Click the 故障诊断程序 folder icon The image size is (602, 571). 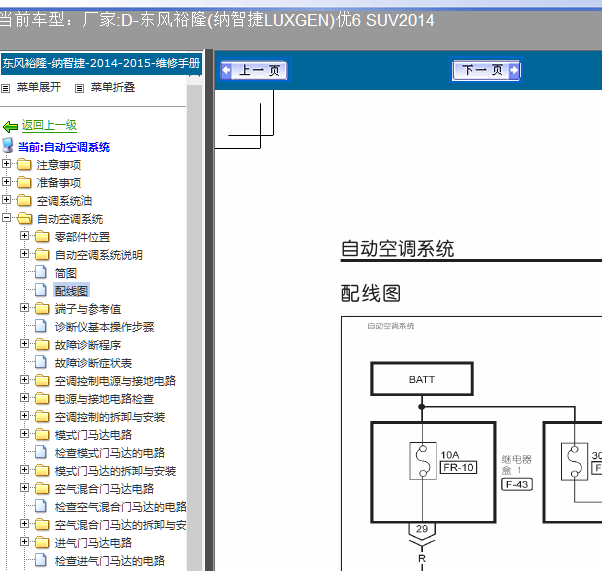[x=42, y=344]
